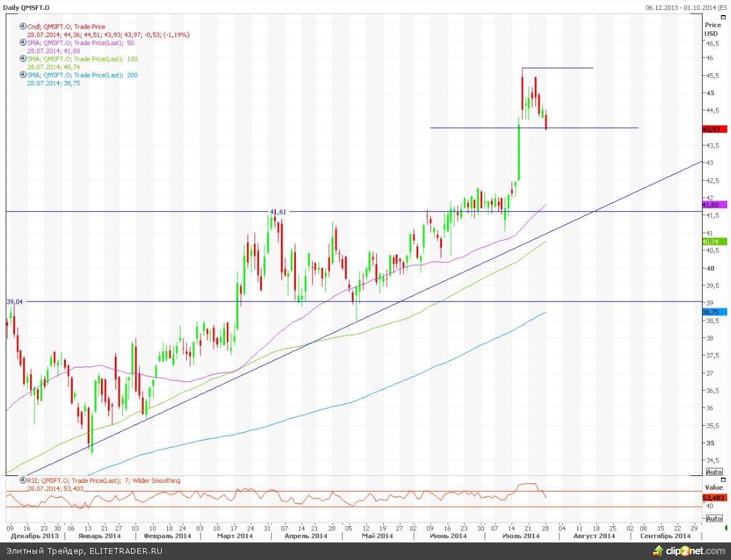Select the short horizontal line at the 45,7 high
Image resolution: width=731 pixels, height=560 pixels.
(x=557, y=68)
